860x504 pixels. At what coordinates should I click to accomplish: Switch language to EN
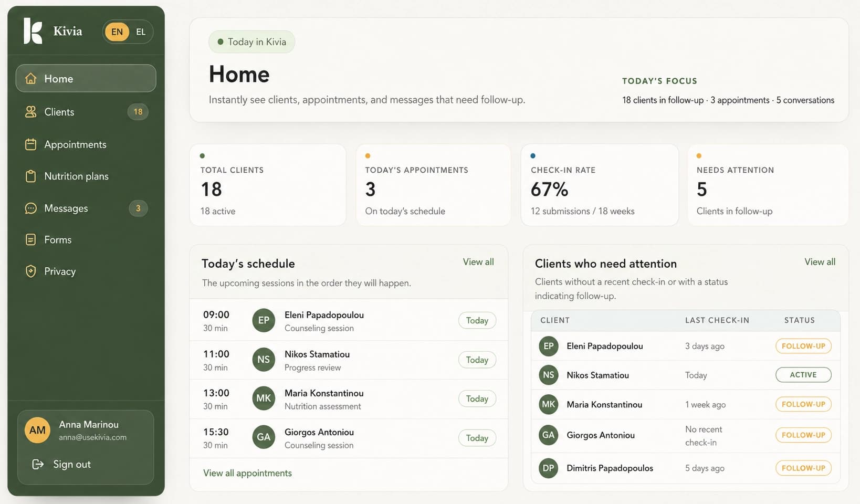[x=117, y=32]
